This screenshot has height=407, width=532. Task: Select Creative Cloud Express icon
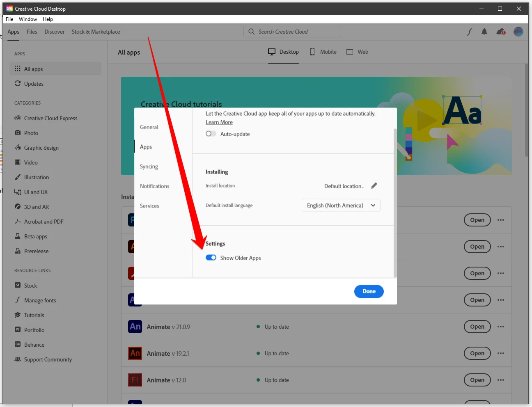pos(18,118)
